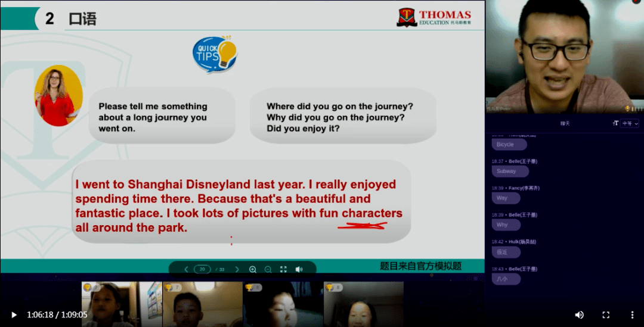Toggle slide audio speaker in slide toolbar
Screen dimensions: 644x327
(x=299, y=269)
